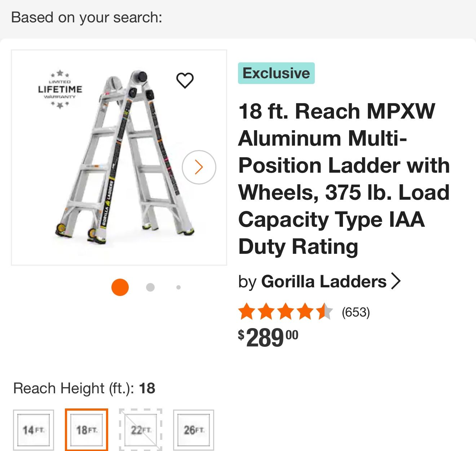Select the 14 ft. reach height option
The width and height of the screenshot is (476, 451).
34,430
